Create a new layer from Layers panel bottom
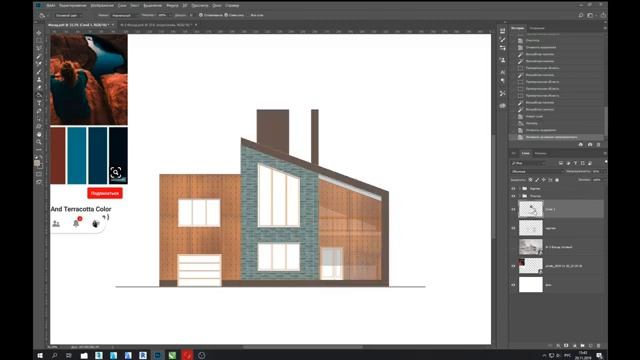This screenshot has height=360, width=640. [590, 346]
